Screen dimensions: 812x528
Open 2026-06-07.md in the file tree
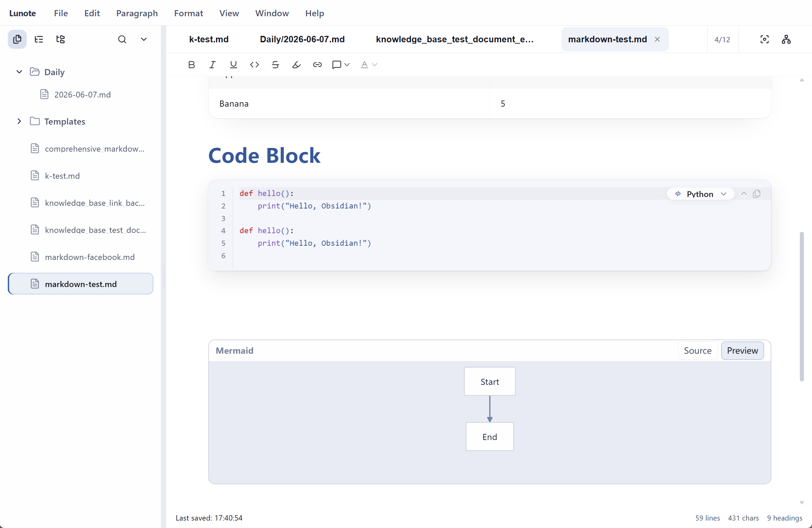click(x=82, y=94)
